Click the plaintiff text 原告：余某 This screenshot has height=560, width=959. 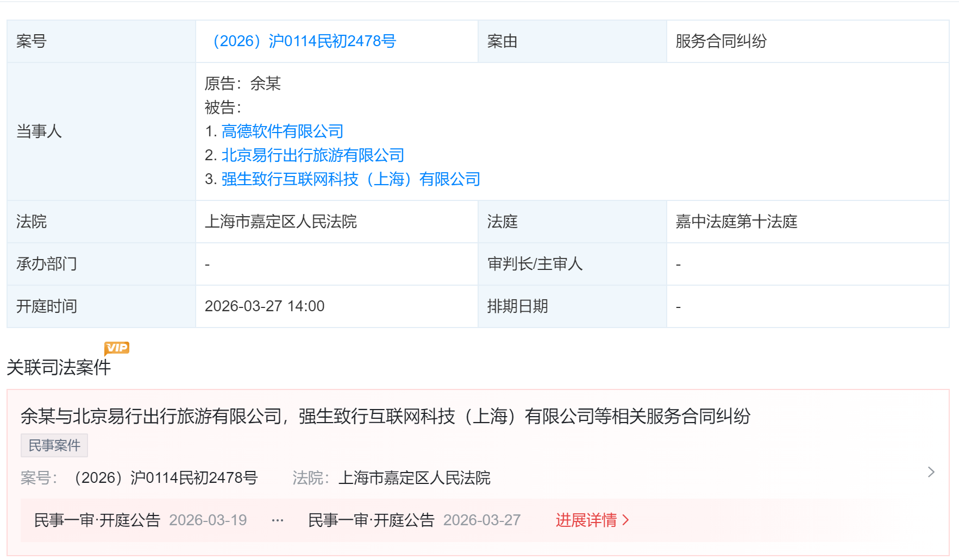tap(243, 84)
